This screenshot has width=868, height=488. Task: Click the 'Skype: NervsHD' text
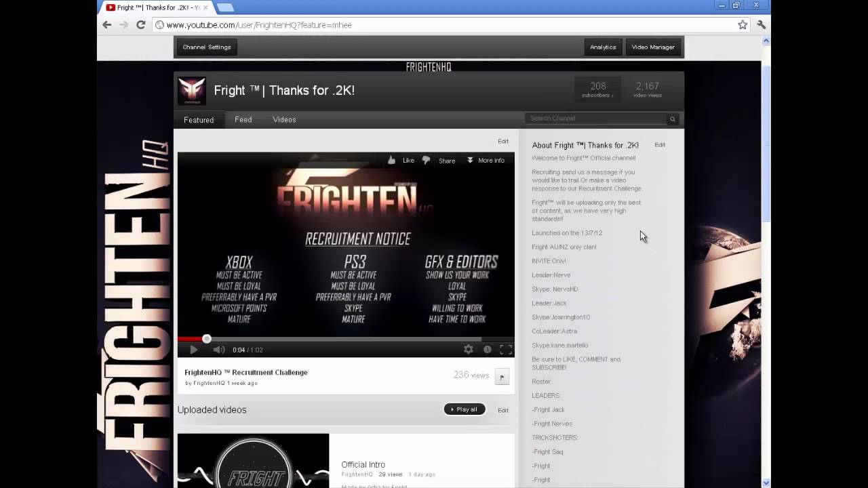coord(555,289)
